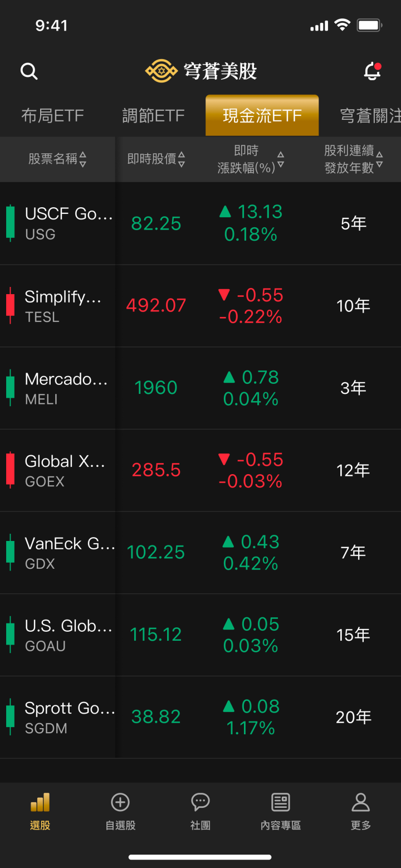Open the Simplify TESL stock row
Screen dimensions: 401x868
[200, 306]
